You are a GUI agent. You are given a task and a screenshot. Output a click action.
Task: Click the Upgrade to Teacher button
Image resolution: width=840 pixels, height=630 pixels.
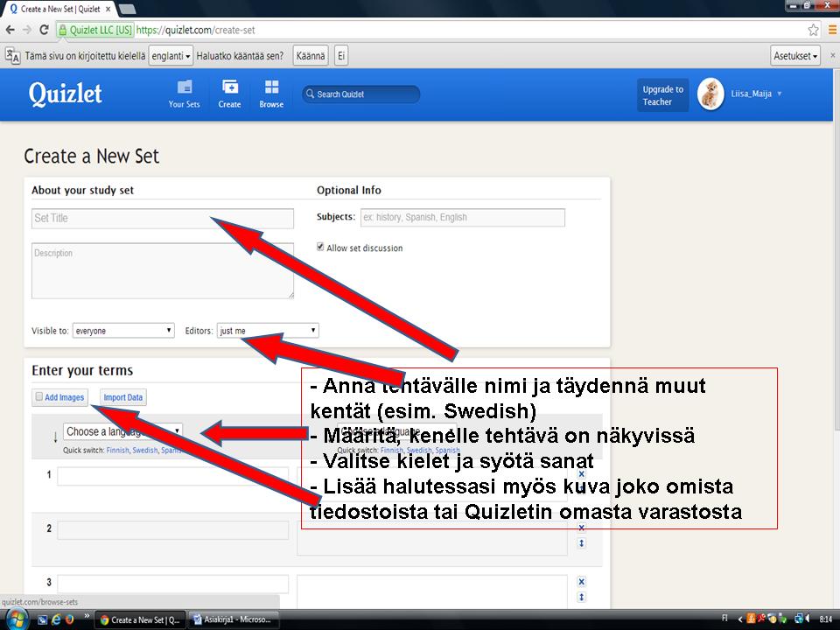662,95
